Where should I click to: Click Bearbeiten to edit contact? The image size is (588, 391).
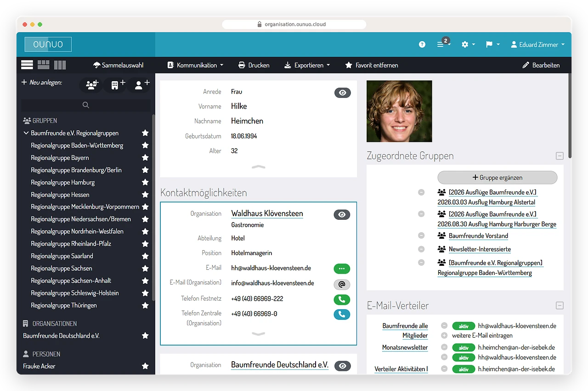541,65
